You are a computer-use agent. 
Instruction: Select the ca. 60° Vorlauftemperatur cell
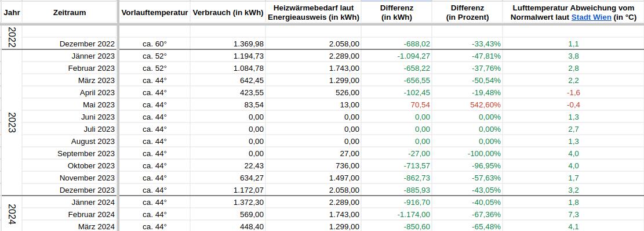[155, 44]
